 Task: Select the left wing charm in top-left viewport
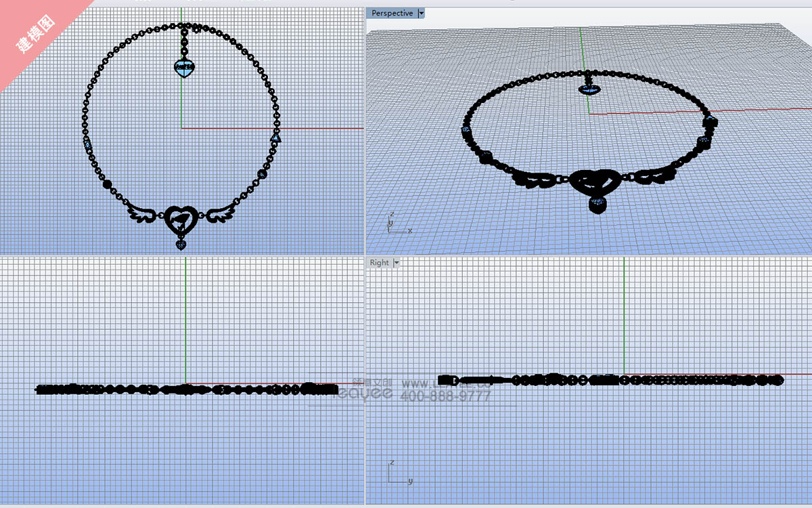(x=144, y=213)
